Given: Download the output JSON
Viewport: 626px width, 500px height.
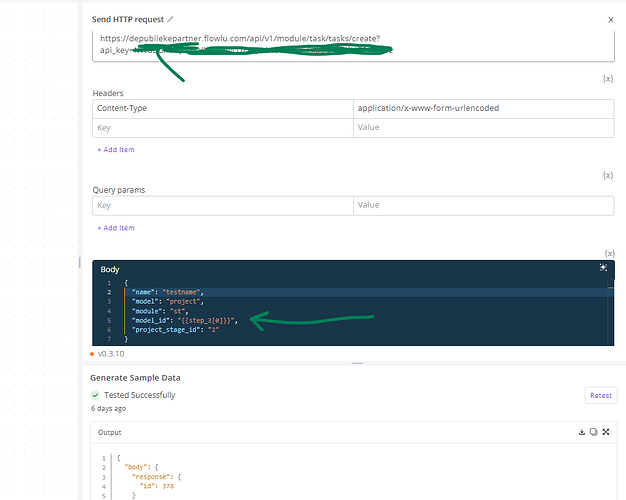Looking at the screenshot, I should tap(582, 432).
